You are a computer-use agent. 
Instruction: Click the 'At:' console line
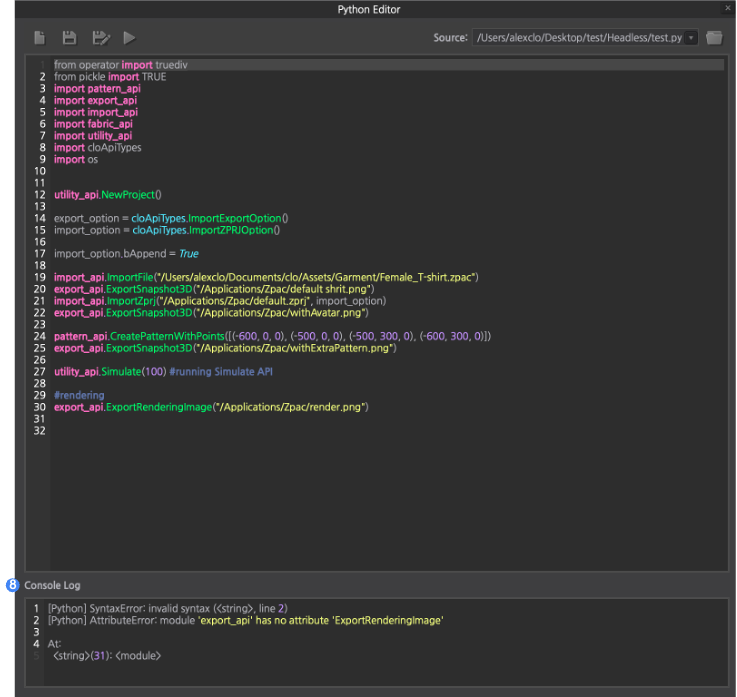(x=54, y=644)
